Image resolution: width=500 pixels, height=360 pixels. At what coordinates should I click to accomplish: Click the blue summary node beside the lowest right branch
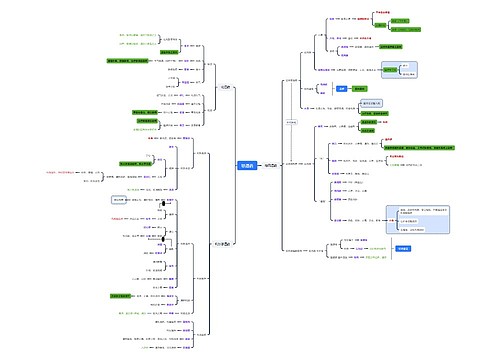403,249
